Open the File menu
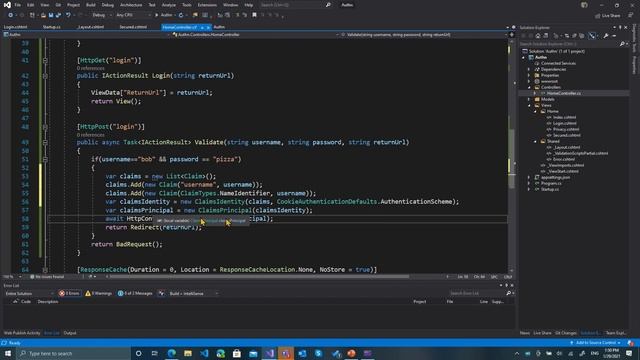The width and height of the screenshot is (640, 360). point(18,5)
